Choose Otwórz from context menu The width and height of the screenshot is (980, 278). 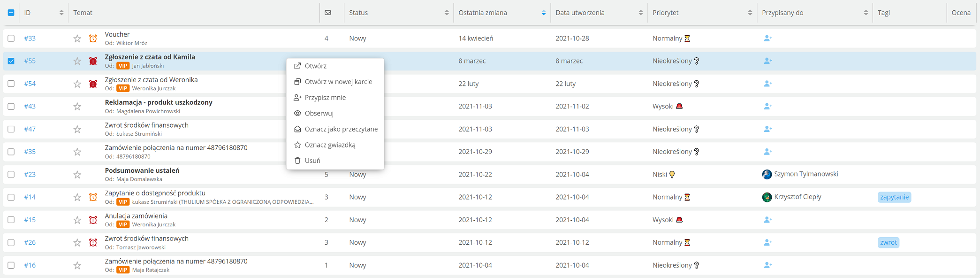tap(335, 66)
